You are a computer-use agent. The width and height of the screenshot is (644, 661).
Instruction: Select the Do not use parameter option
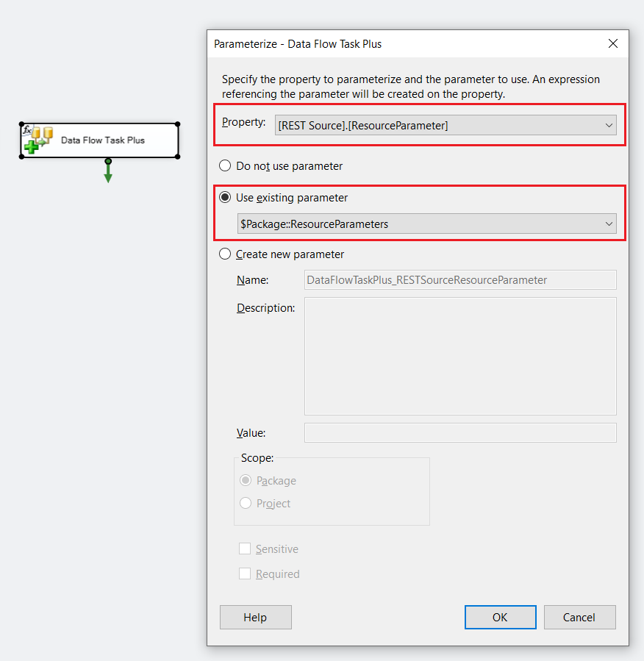tap(226, 166)
